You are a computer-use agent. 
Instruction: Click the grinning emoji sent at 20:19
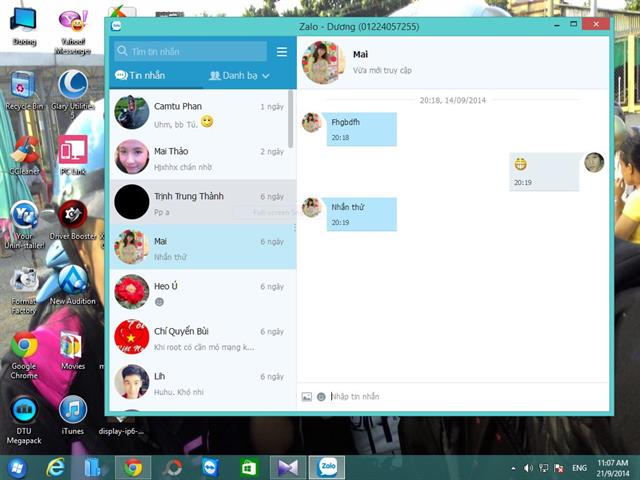pos(520,164)
